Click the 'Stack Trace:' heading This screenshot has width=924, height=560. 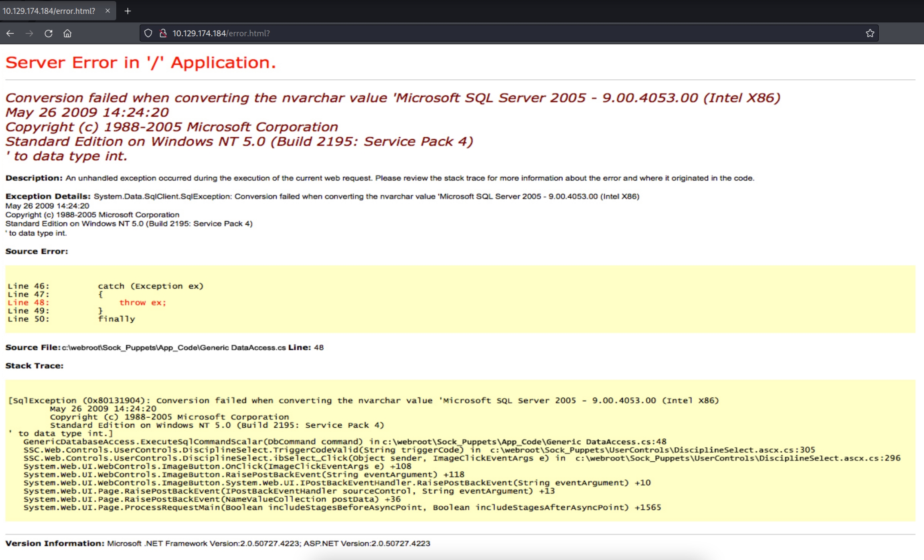tap(34, 366)
